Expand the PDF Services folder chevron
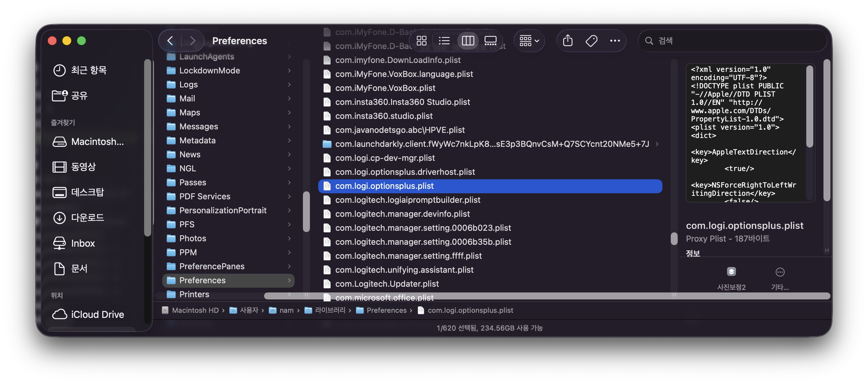This screenshot has height=384, width=868. pyautogui.click(x=289, y=196)
